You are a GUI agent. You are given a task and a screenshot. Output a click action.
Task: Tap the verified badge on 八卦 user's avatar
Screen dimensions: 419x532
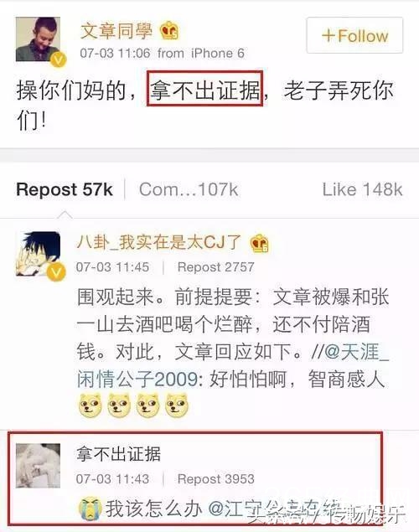56,272
